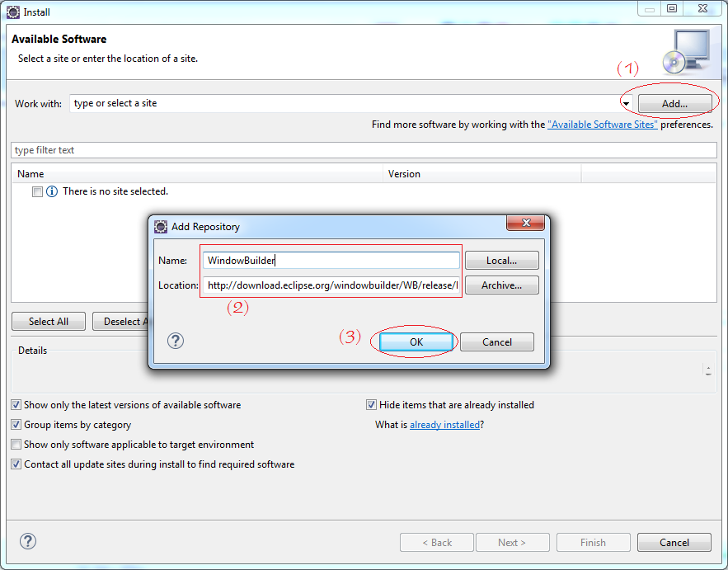Toggle Group items by category checkbox
Screen dimensions: 728x570
point(16,425)
